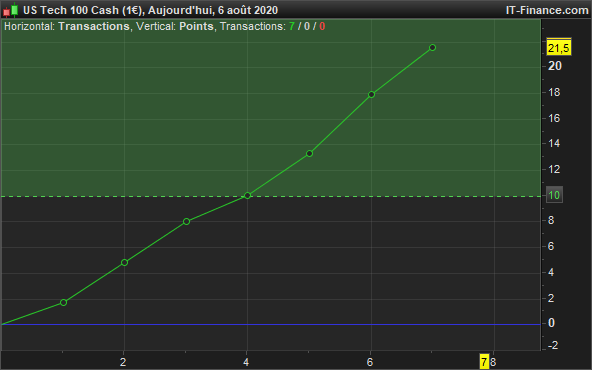Click the 0 label on vertical axis

pos(551,323)
